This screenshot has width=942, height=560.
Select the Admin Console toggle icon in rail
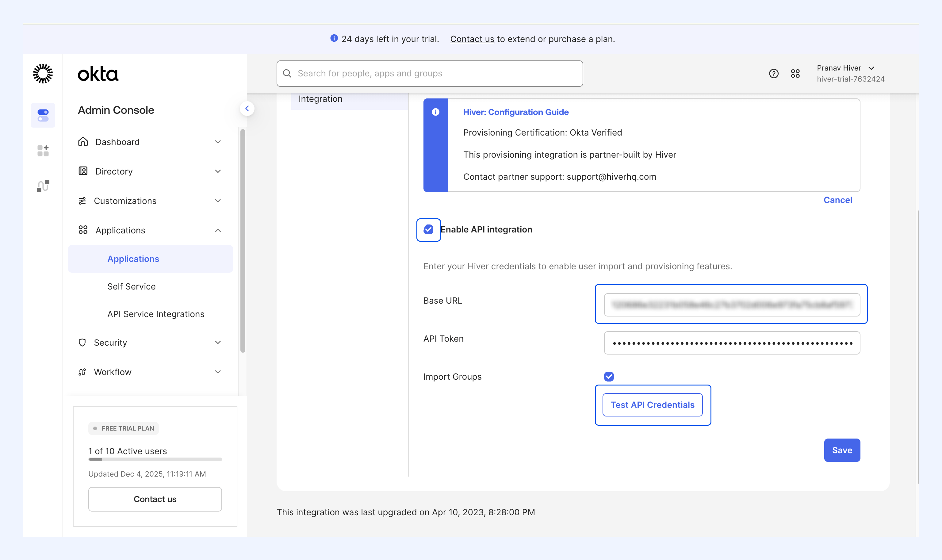(x=43, y=116)
